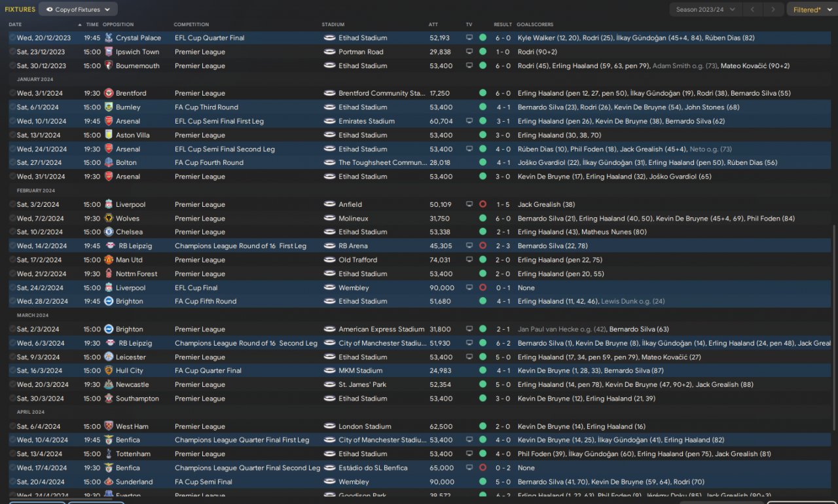Click the Man Utd club badge

[109, 260]
